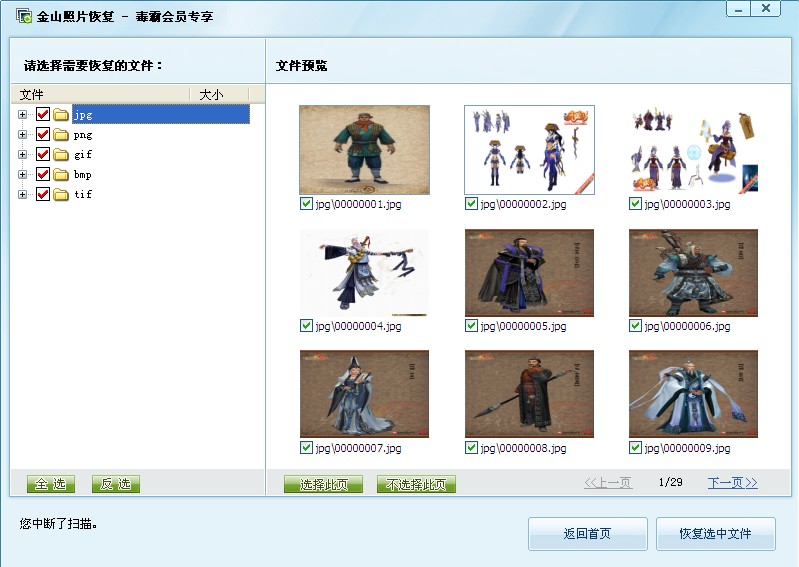Expand the bmp tree node
Image resolution: width=799 pixels, height=567 pixels.
pyautogui.click(x=22, y=174)
